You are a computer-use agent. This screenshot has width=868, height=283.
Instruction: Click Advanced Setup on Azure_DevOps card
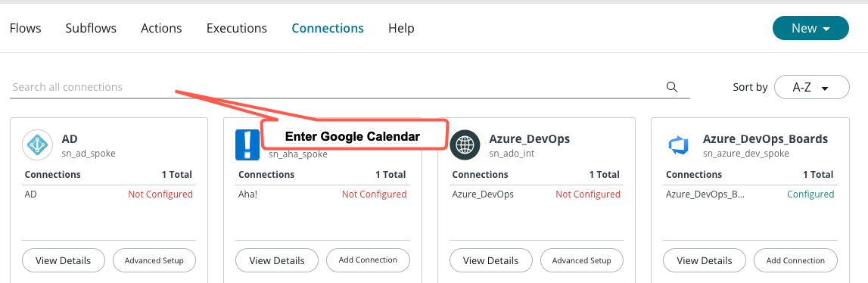582,260
